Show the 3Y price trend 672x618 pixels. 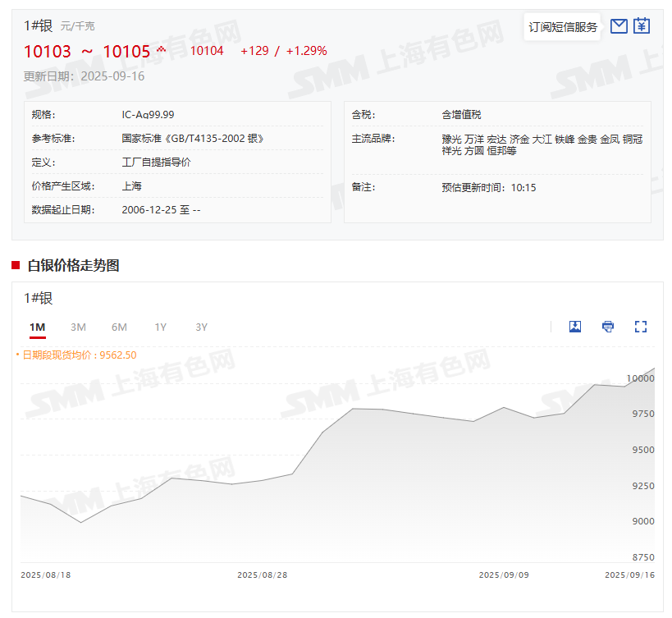coord(201,327)
